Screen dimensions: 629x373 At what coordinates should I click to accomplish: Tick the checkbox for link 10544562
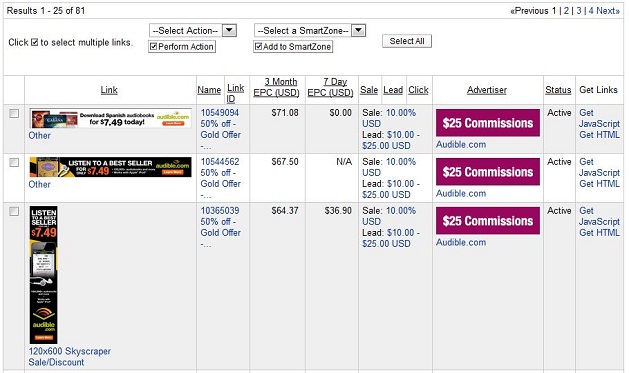tap(14, 162)
